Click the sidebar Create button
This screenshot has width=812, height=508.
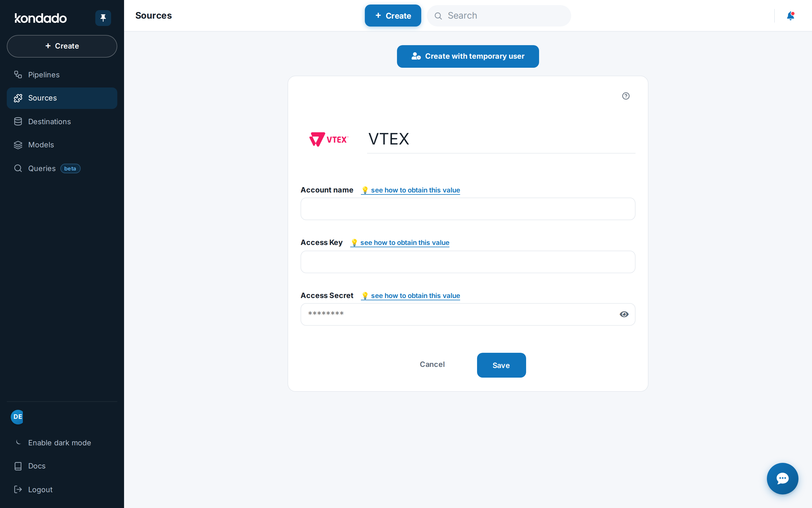pyautogui.click(x=62, y=46)
